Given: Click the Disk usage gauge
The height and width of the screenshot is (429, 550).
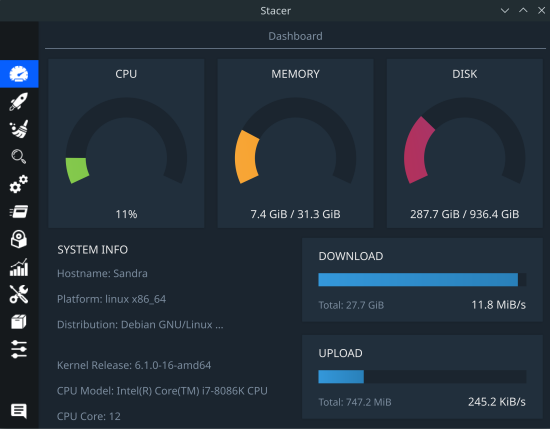Looking at the screenshot, I should [465, 141].
